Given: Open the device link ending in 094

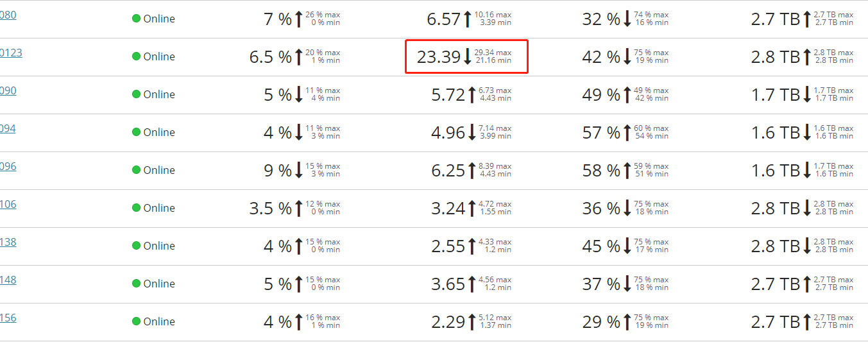Looking at the screenshot, I should (x=8, y=128).
